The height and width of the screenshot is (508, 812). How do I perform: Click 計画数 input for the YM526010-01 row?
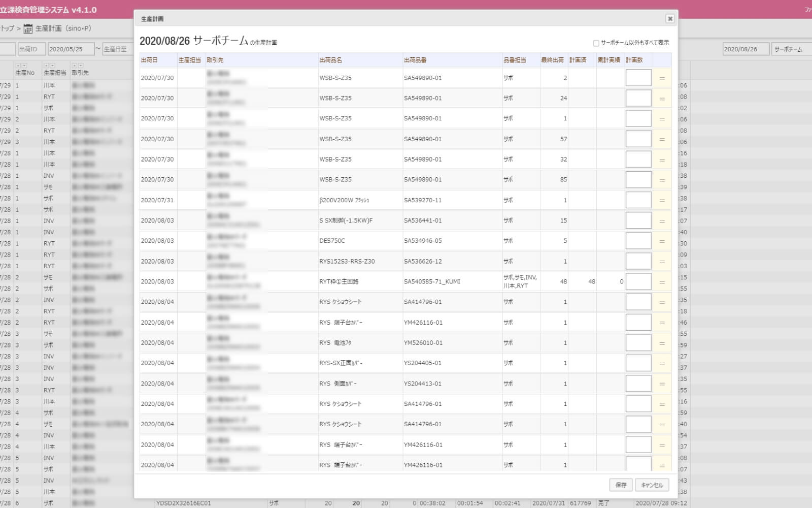[x=638, y=343]
